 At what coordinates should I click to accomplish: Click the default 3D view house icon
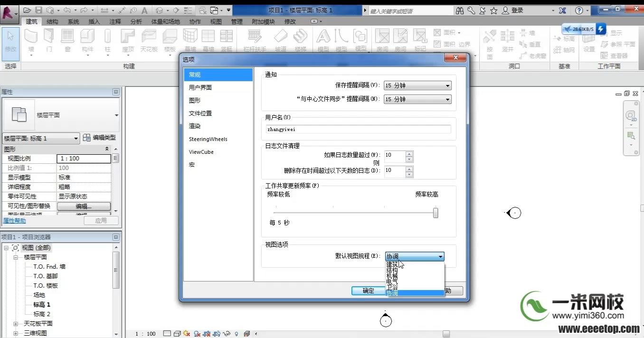[x=160, y=10]
